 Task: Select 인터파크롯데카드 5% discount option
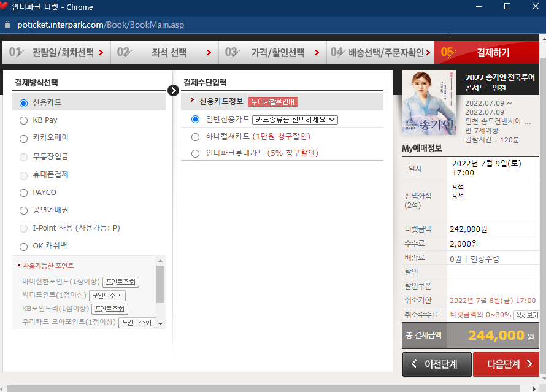(195, 153)
